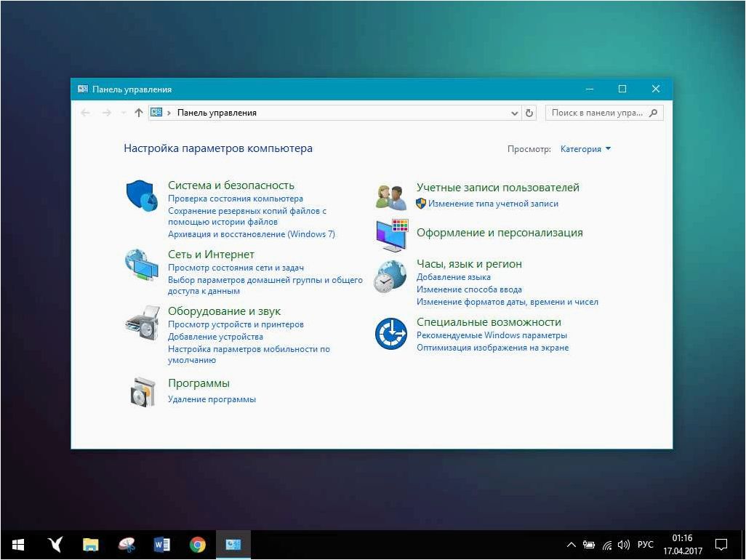Open Система и безопасность category
746x560 pixels.
point(231,185)
